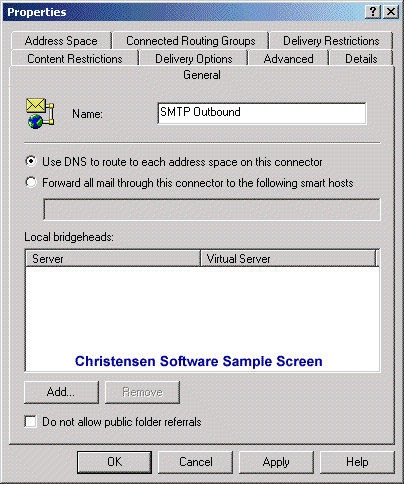Enable Do not allow public folder referrals
The height and width of the screenshot is (484, 404).
point(30,421)
